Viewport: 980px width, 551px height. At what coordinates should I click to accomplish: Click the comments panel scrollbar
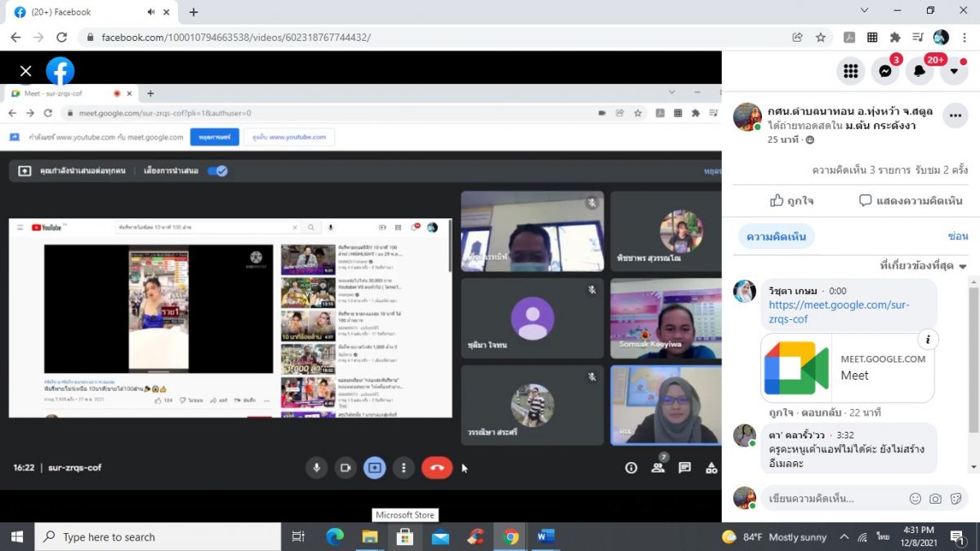click(973, 359)
